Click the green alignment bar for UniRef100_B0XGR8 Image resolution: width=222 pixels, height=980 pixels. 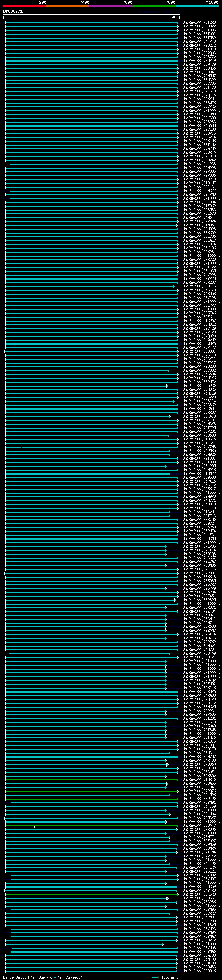(x=92, y=894)
